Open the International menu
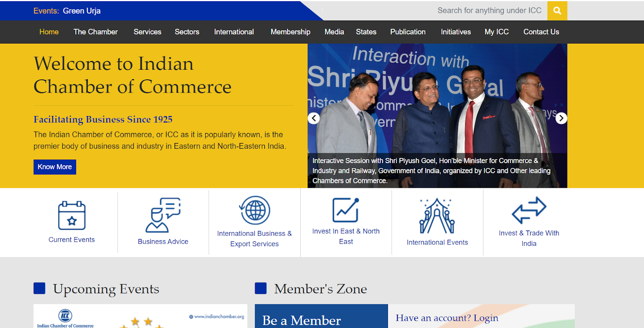The width and height of the screenshot is (644, 328). click(x=234, y=32)
